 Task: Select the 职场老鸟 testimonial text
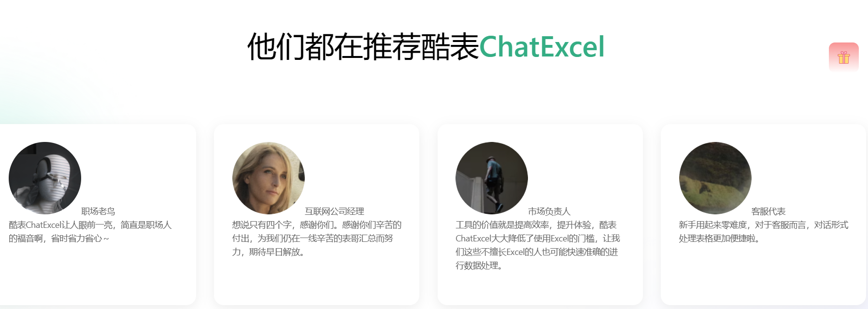[x=90, y=232]
